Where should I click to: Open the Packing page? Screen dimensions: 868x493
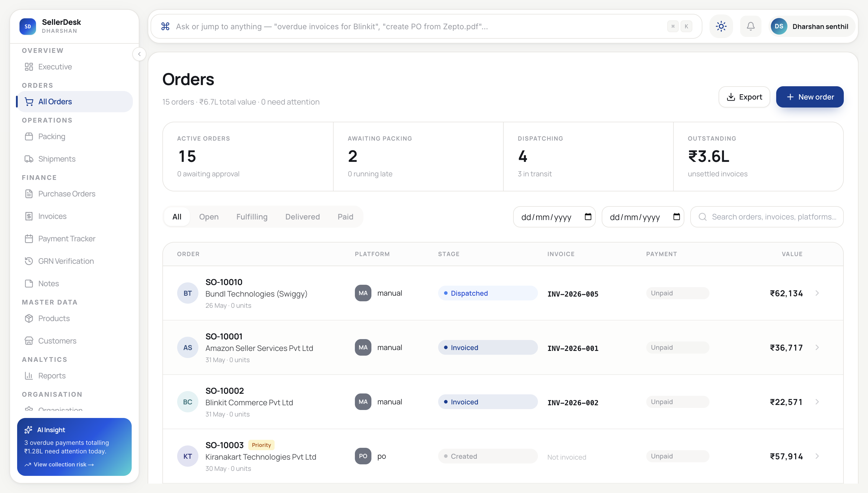click(x=74, y=136)
